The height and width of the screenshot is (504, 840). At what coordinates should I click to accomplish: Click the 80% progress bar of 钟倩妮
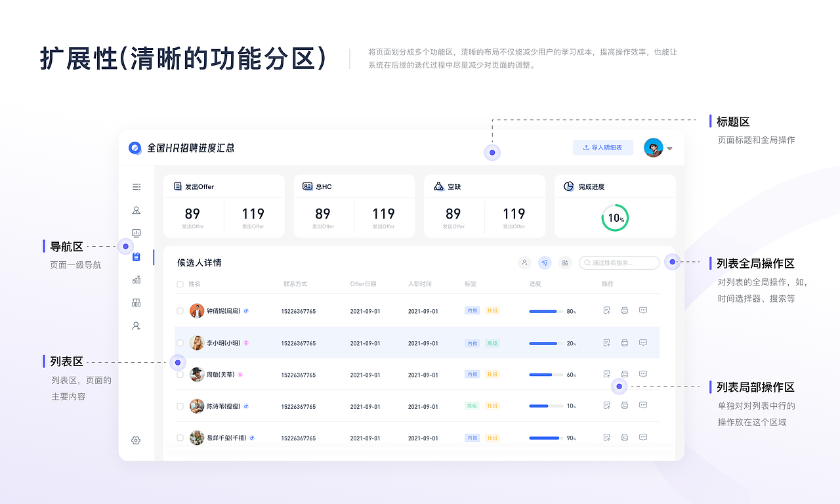coord(546,311)
